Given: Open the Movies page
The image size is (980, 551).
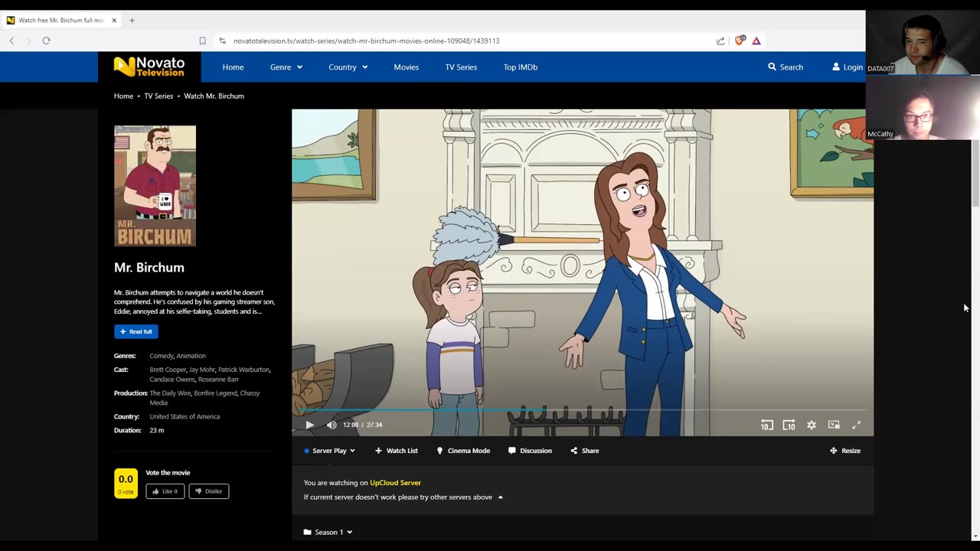Looking at the screenshot, I should pos(406,67).
